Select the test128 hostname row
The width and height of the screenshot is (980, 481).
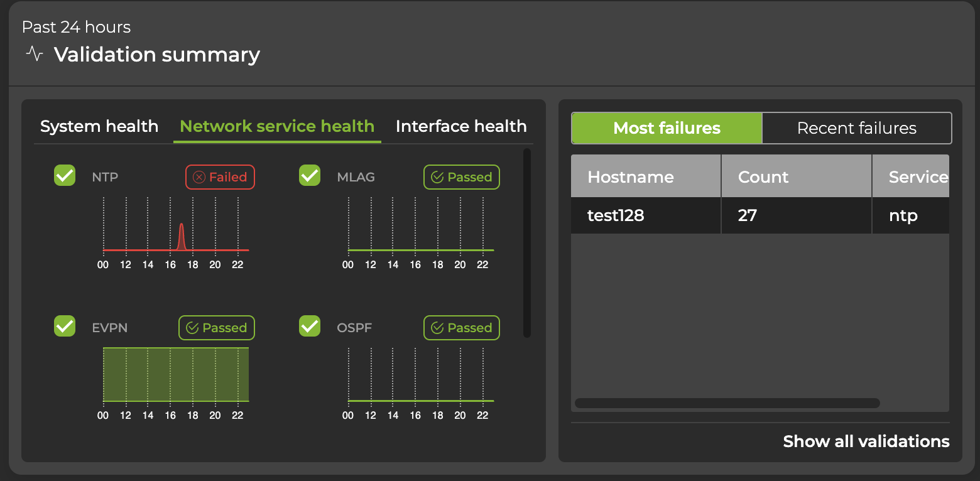616,216
